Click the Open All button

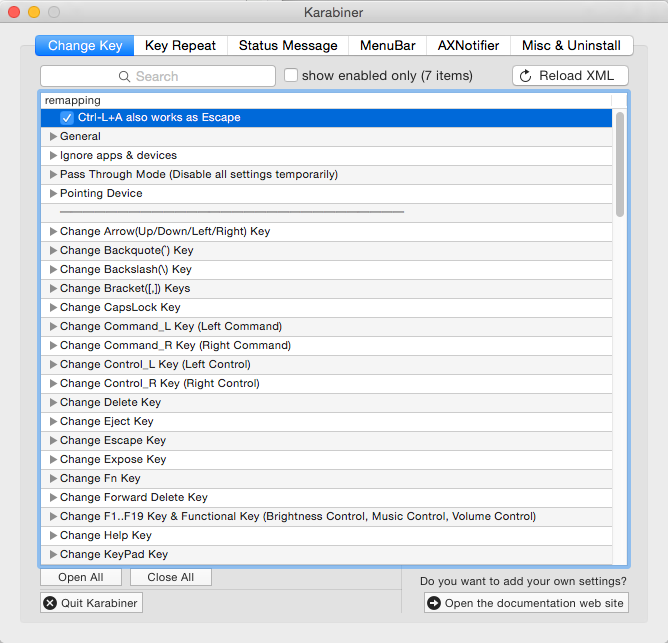[81, 577]
